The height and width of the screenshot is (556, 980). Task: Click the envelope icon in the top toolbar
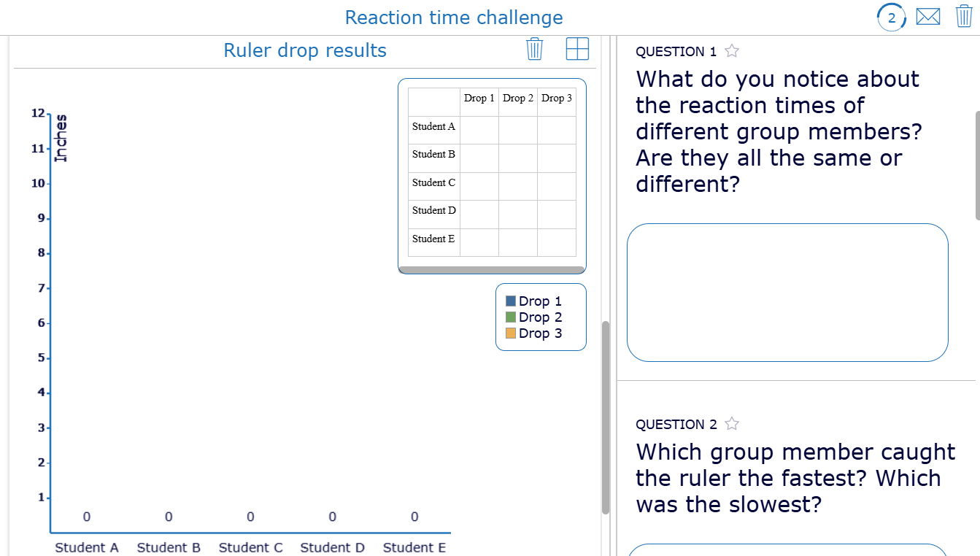pyautogui.click(x=927, y=15)
